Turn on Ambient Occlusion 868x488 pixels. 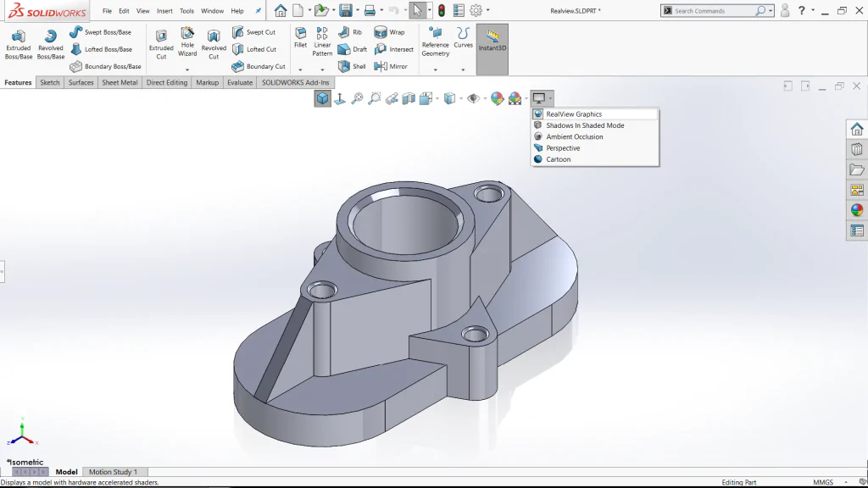[x=595, y=136]
